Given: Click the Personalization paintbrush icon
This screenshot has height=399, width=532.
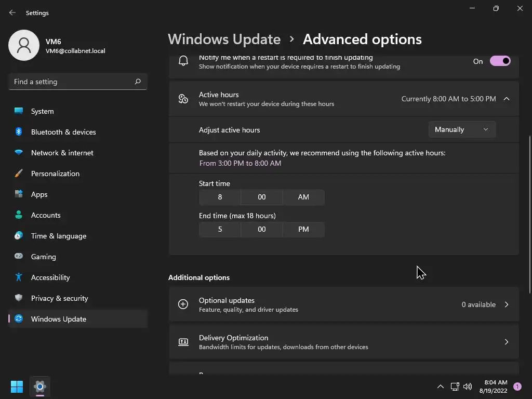Looking at the screenshot, I should click(19, 174).
